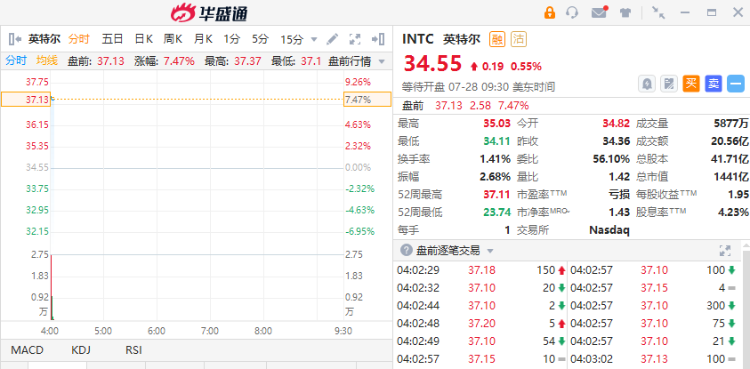Image resolution: width=750 pixels, height=369 pixels.
Task: Click the orange lock icon
Action: 550,12
